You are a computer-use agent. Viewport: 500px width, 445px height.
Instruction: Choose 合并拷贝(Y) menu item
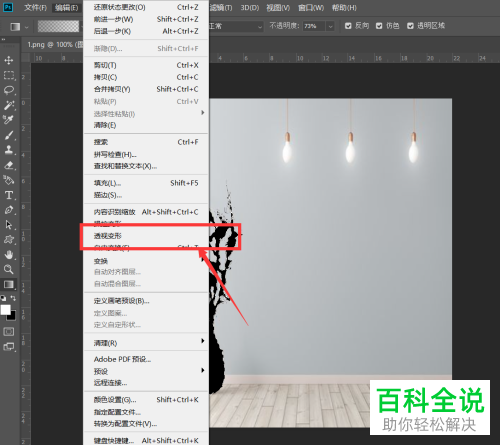(x=146, y=89)
